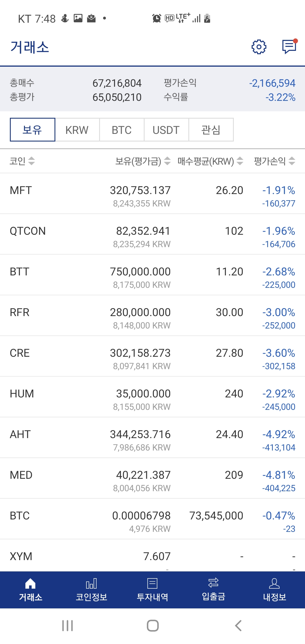
Task: Switch to the KRW market tab
Action: pyautogui.click(x=77, y=130)
